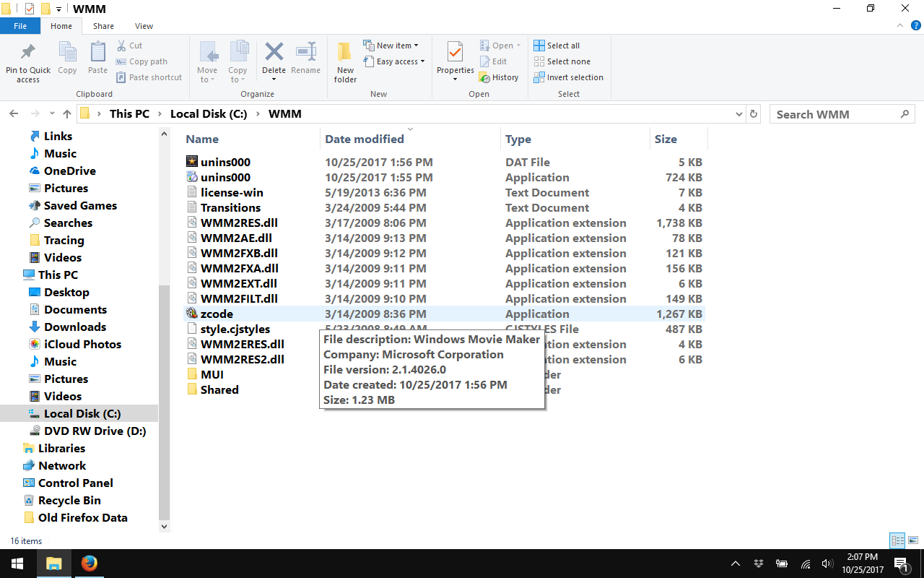Switch to the Share ribbon tab
The width and height of the screenshot is (924, 578).
103,26
